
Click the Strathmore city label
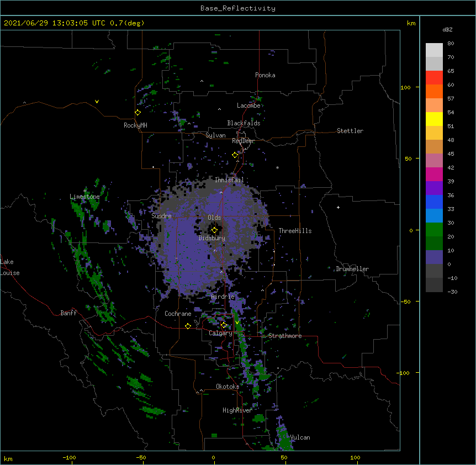point(285,336)
